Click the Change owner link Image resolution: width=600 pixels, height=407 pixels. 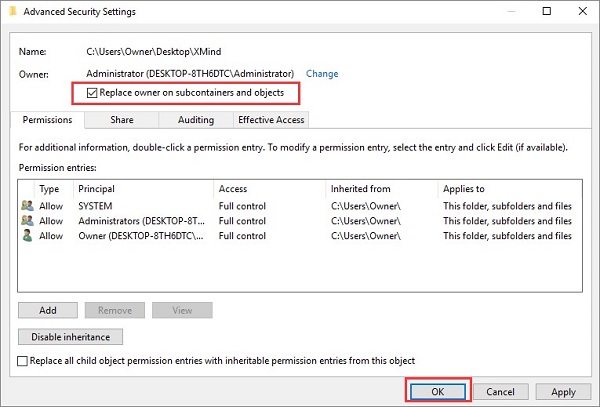tap(322, 74)
